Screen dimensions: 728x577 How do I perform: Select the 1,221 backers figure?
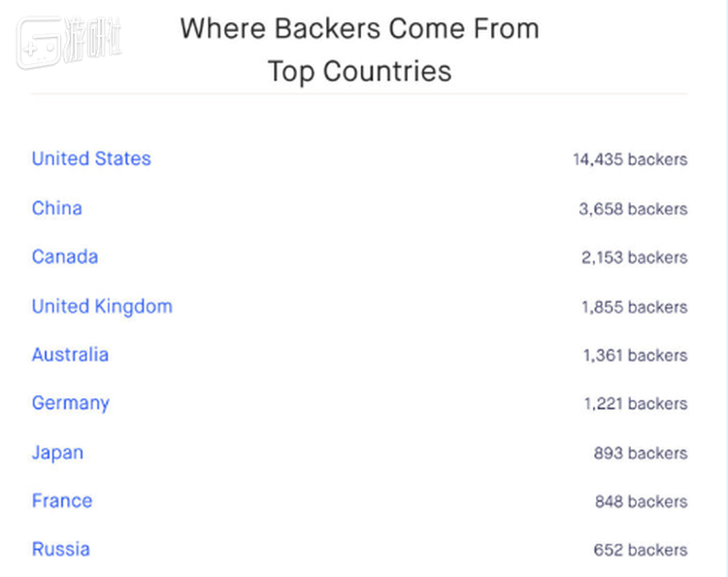pyautogui.click(x=635, y=404)
